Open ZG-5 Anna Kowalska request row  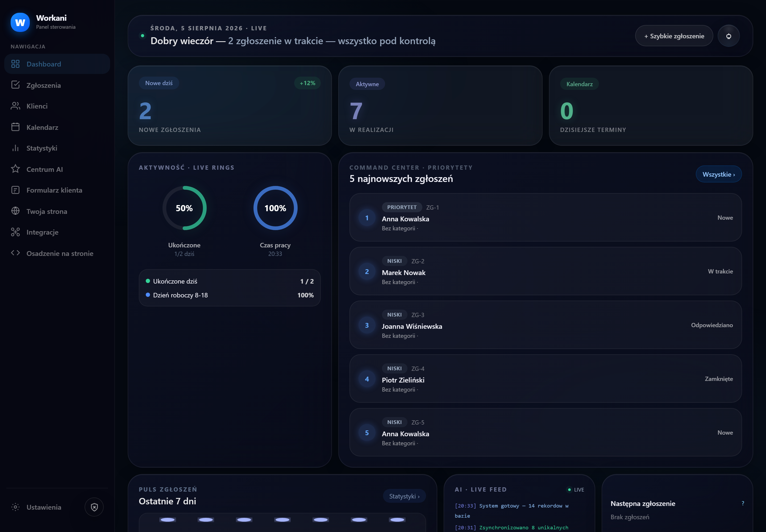[545, 432]
